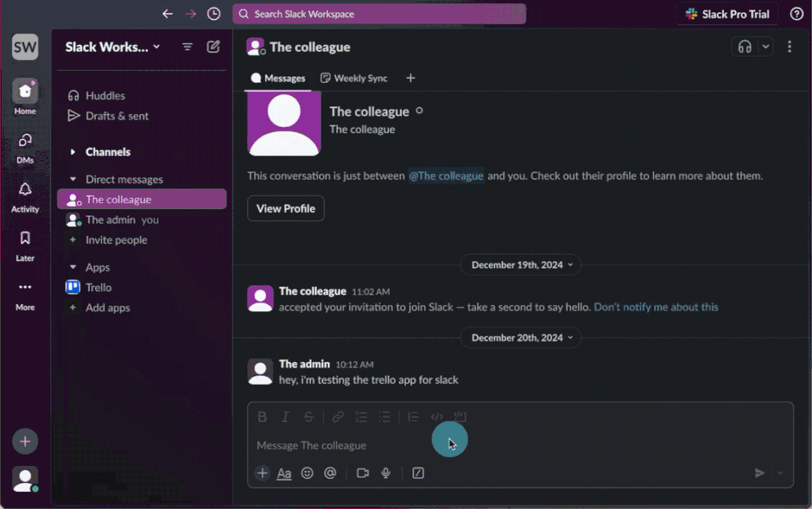Image resolution: width=812 pixels, height=509 pixels.
Task: Click Invite people in the sidebar
Action: pyautogui.click(x=142, y=240)
